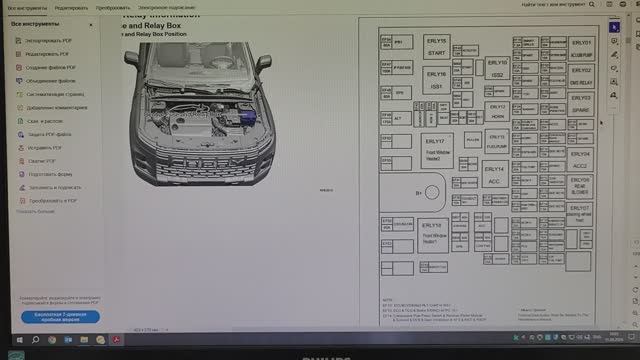
Task: Select the add comment tool in quick toolbar
Action: [614, 41]
